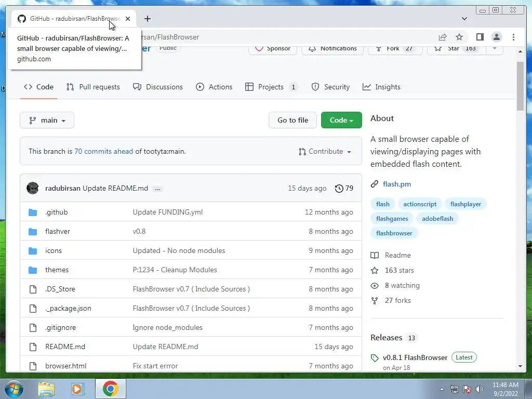Open the README.md file link
532x399 pixels.
(x=65, y=347)
